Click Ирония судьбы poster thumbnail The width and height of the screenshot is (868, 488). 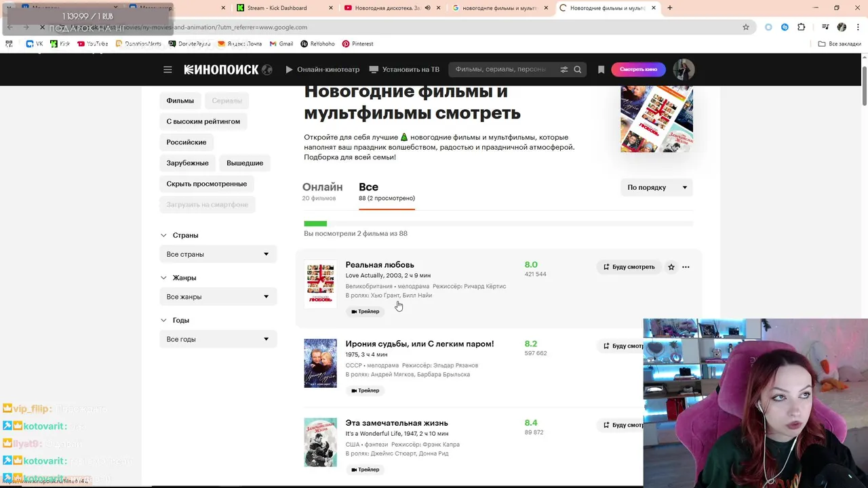pyautogui.click(x=320, y=363)
